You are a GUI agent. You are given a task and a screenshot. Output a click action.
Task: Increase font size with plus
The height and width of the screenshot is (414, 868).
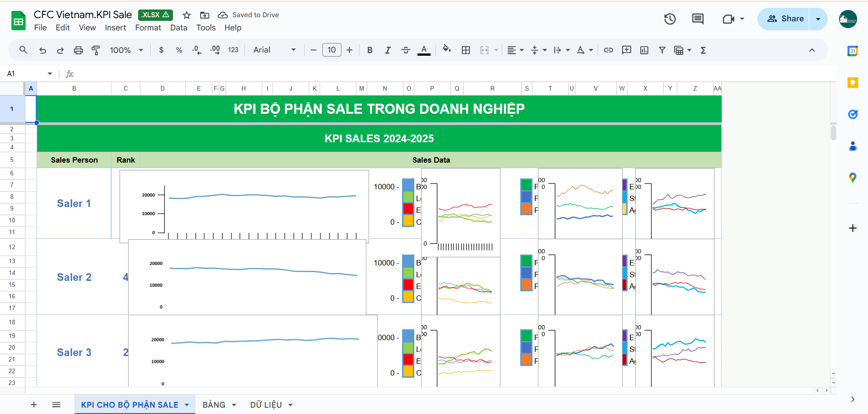(x=349, y=50)
